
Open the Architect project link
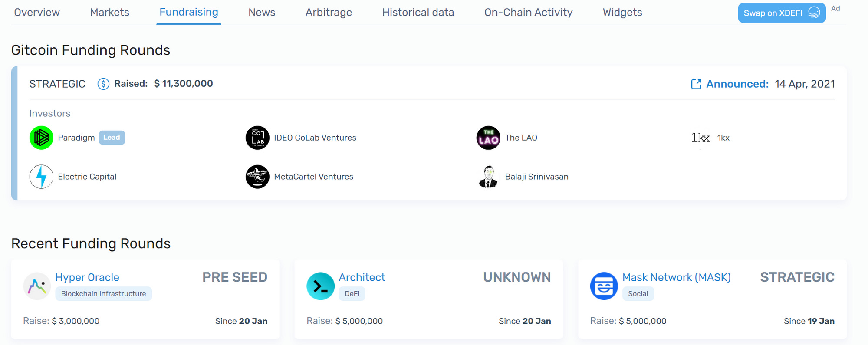click(362, 277)
